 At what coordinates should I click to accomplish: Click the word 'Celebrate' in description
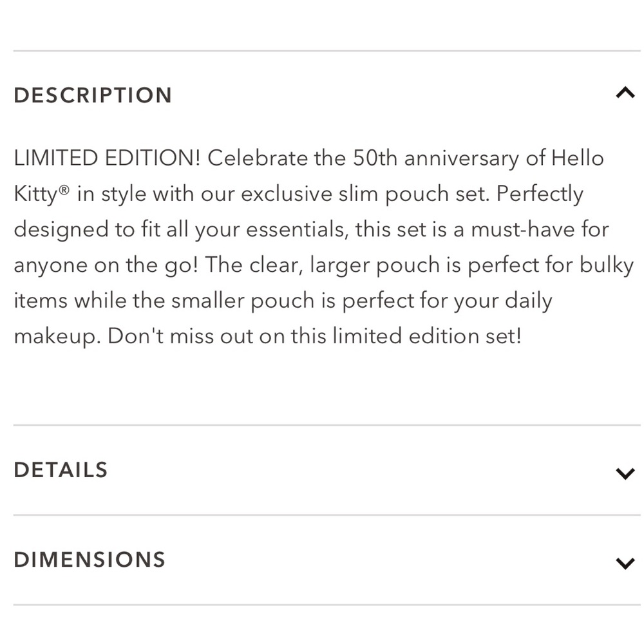[x=257, y=158]
